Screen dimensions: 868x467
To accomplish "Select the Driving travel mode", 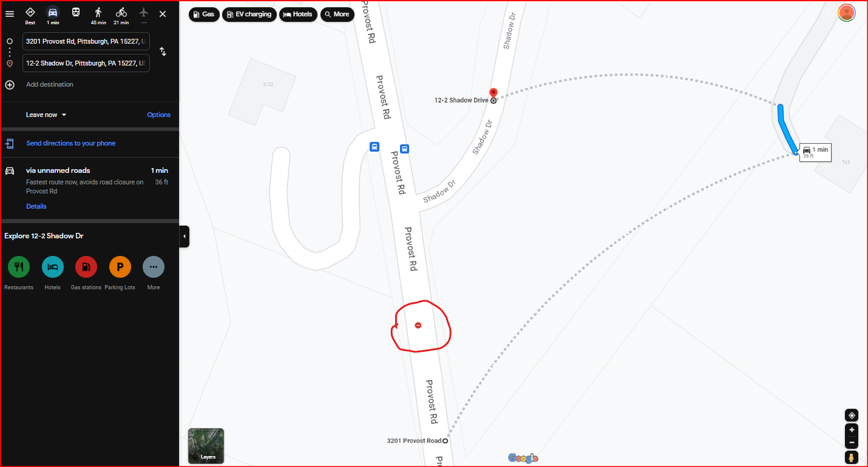I will click(53, 16).
